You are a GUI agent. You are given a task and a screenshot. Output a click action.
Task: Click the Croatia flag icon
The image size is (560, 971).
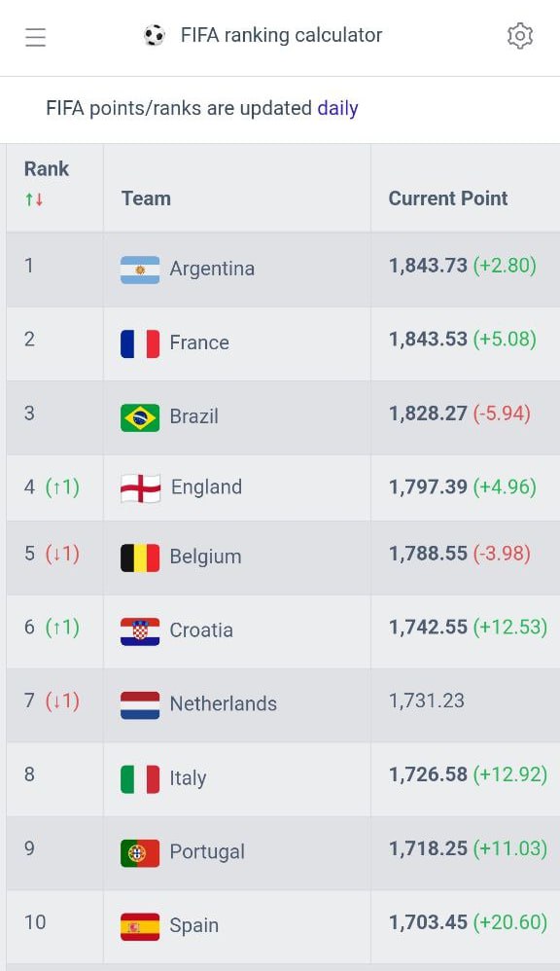[140, 631]
